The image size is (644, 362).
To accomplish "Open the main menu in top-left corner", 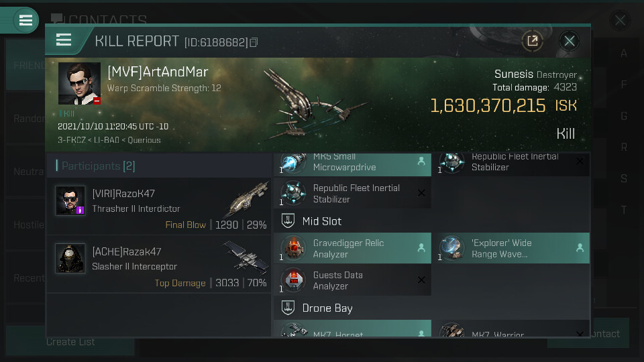I will [x=25, y=20].
